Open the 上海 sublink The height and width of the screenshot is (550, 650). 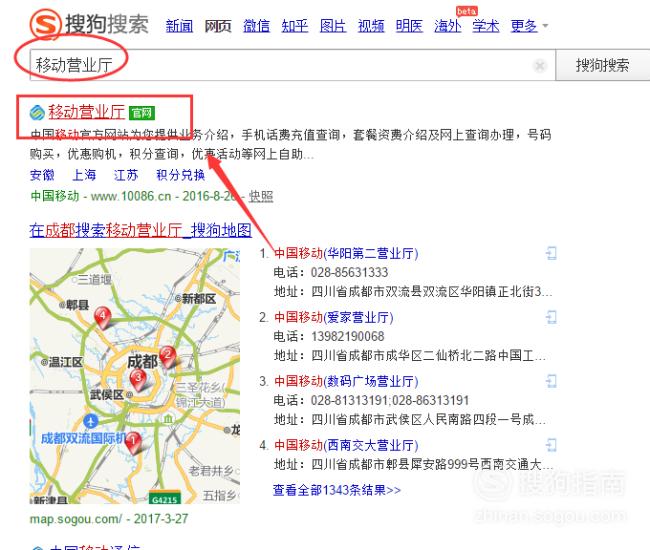click(x=84, y=175)
